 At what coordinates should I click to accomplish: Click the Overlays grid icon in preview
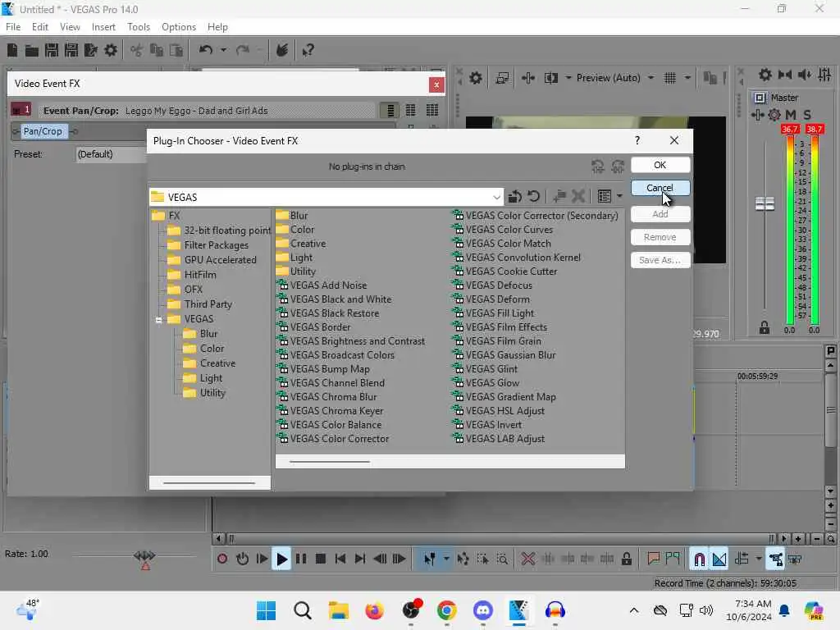[669, 78]
